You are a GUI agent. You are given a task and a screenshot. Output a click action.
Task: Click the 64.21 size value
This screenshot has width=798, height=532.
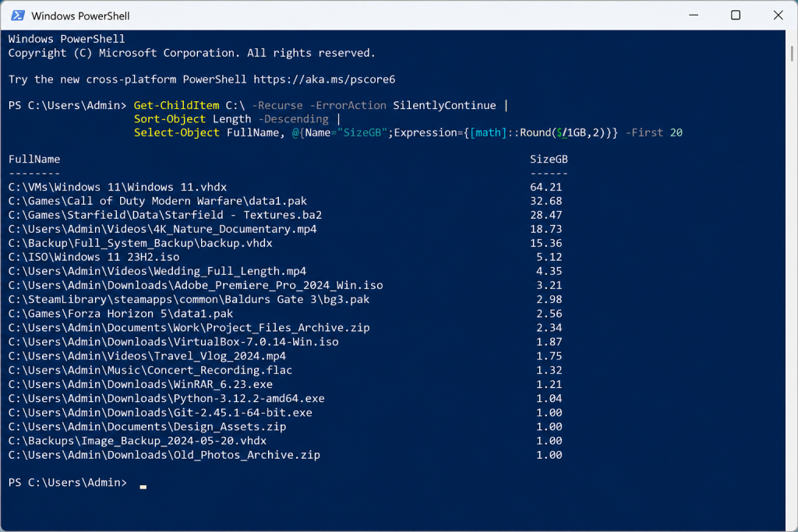click(x=546, y=187)
